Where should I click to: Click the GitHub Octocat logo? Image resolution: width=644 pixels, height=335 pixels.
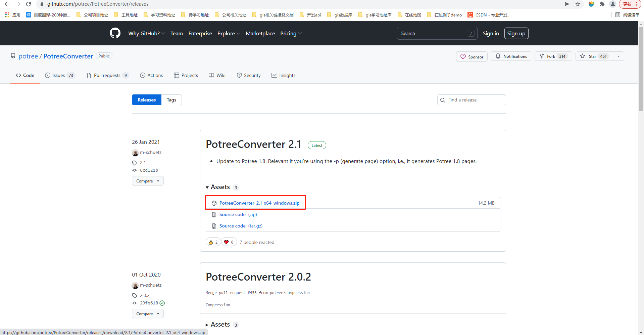click(115, 33)
